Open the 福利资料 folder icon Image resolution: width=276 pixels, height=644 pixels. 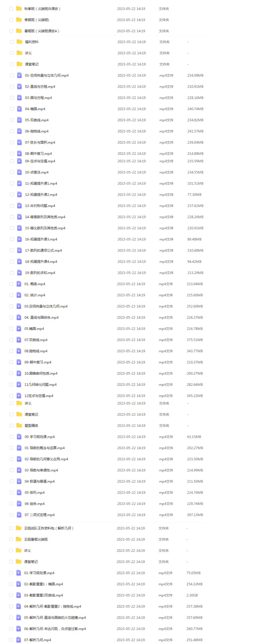tap(19, 42)
